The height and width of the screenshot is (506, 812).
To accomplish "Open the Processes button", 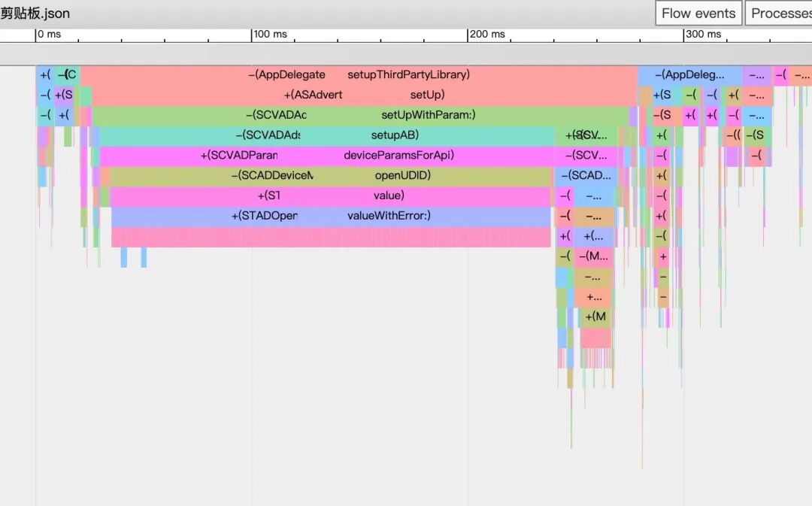I will coord(779,13).
